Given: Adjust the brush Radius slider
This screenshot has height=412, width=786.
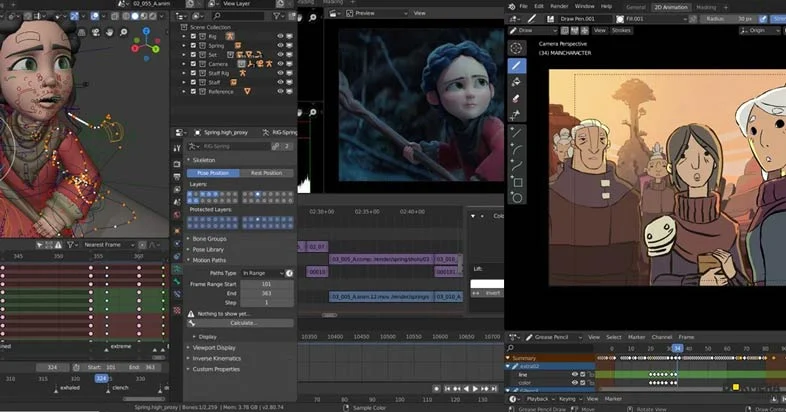Looking at the screenshot, I should [729, 19].
